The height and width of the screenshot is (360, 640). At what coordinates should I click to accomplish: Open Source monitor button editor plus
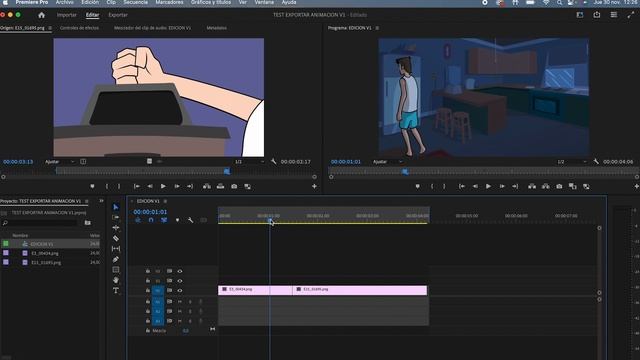click(314, 187)
